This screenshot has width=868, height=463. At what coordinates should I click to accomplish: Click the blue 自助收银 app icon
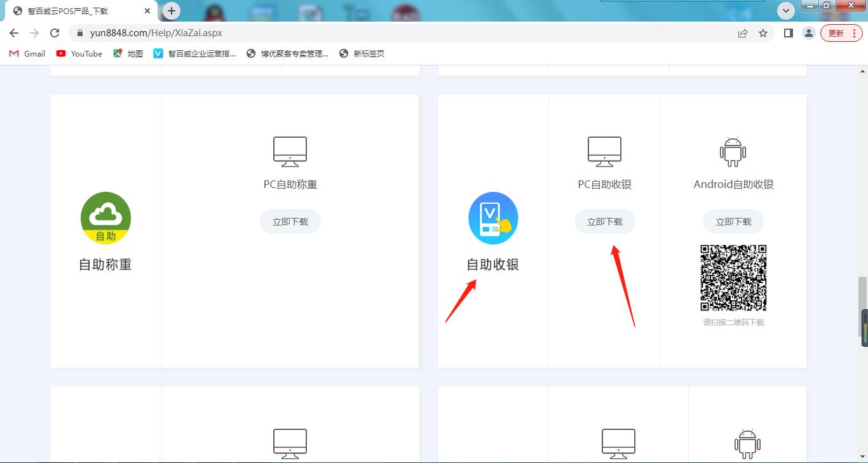pos(493,218)
